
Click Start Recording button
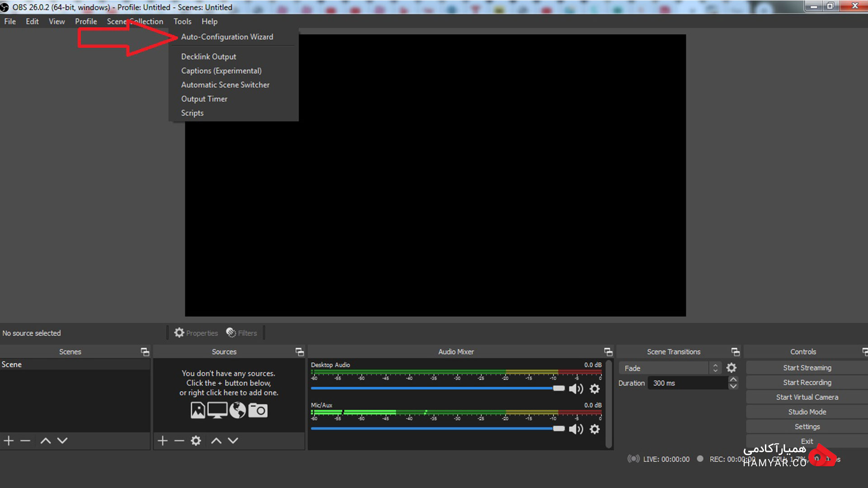point(807,382)
